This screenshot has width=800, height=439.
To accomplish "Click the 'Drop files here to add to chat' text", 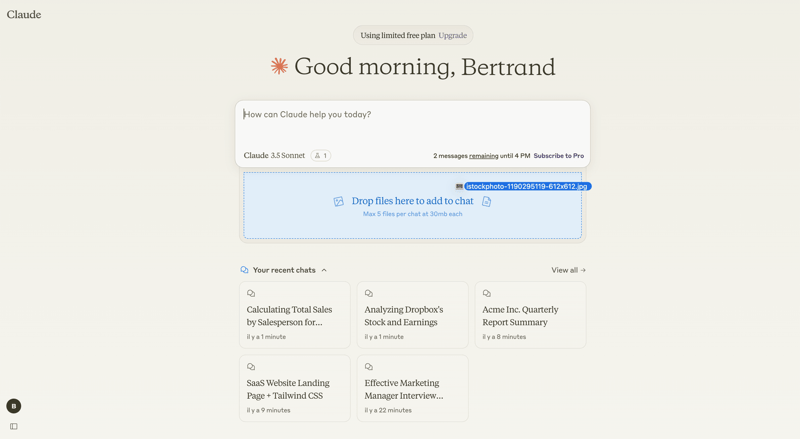I will (x=412, y=201).
